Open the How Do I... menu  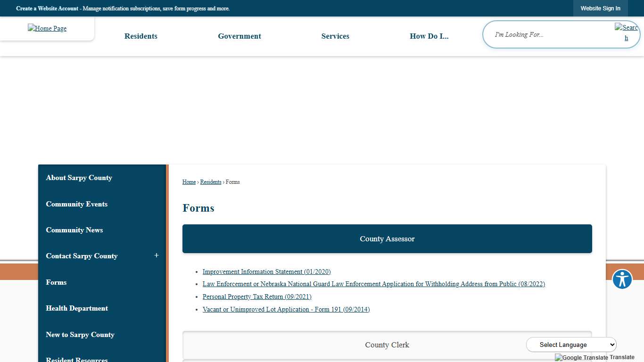(429, 36)
